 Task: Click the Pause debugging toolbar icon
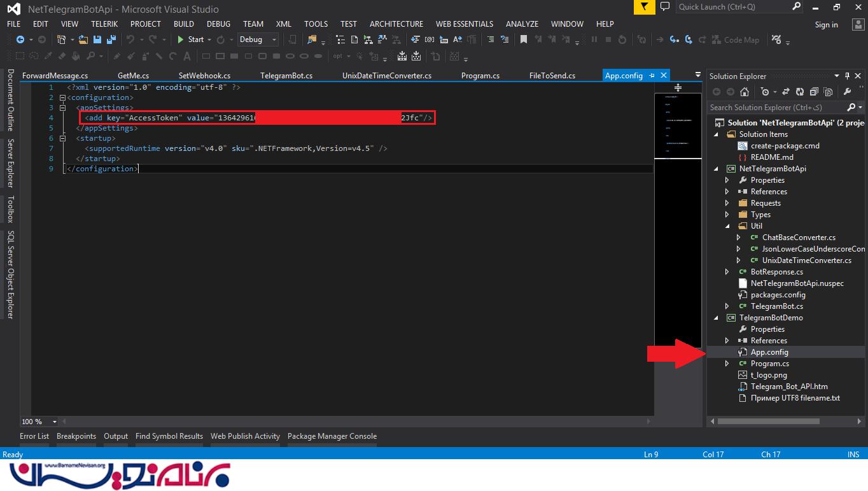point(594,39)
